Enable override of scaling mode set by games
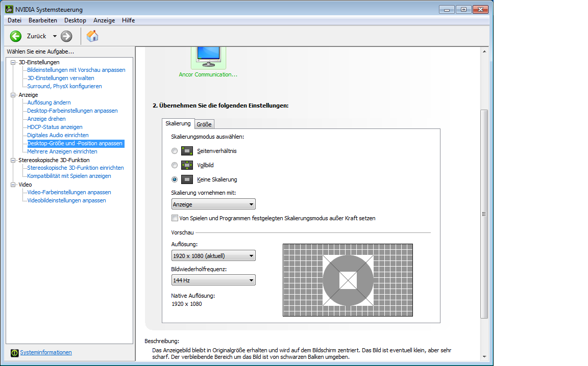 pyautogui.click(x=175, y=218)
